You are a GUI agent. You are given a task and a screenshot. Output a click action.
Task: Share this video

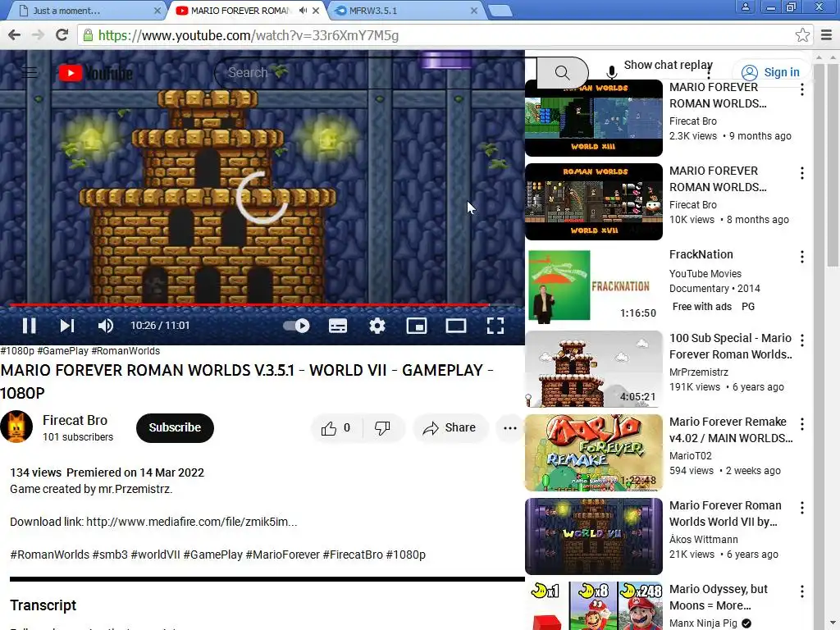[x=450, y=428]
